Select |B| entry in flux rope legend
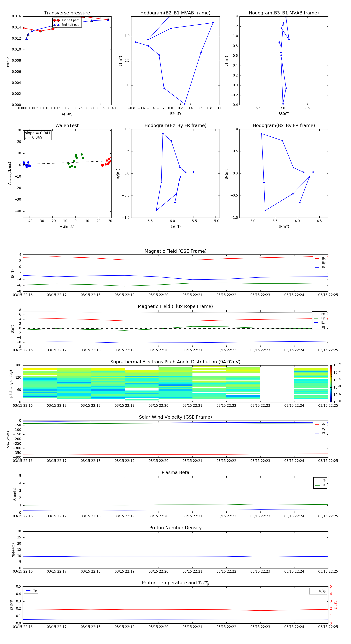Viewport: 351px width, 644px height. [x=320, y=327]
